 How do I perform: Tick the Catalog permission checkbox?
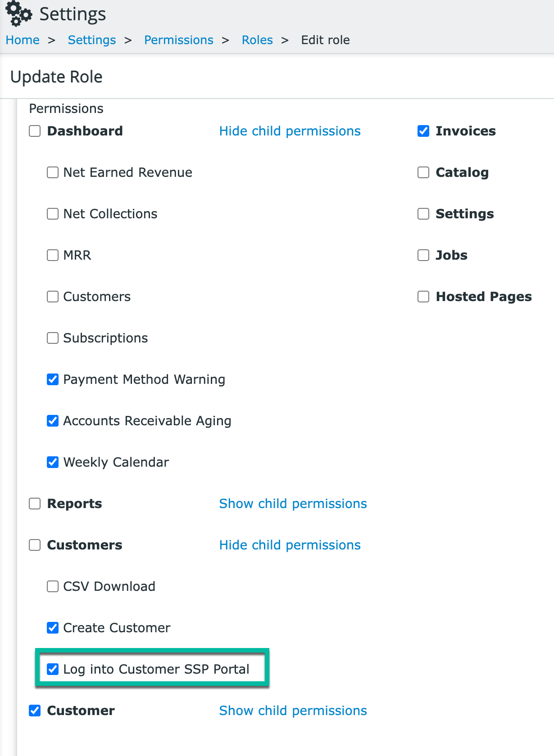423,172
